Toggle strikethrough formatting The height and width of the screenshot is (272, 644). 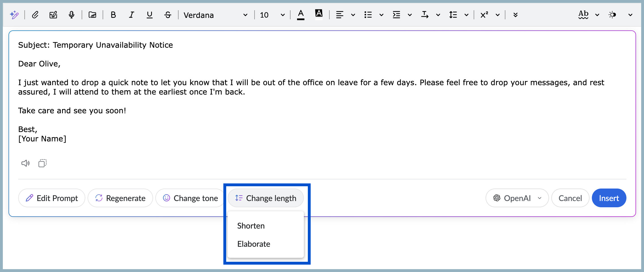point(168,15)
